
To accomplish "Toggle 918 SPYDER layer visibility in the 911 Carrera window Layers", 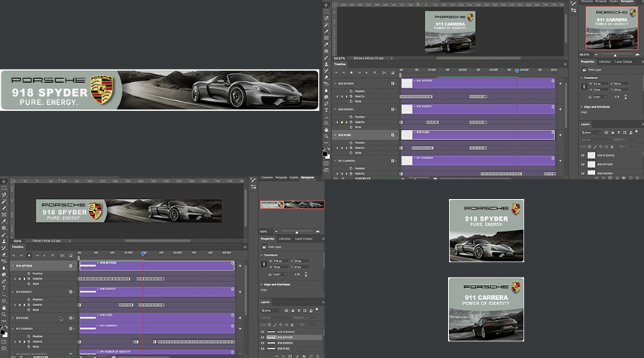I will pyautogui.click(x=582, y=164).
